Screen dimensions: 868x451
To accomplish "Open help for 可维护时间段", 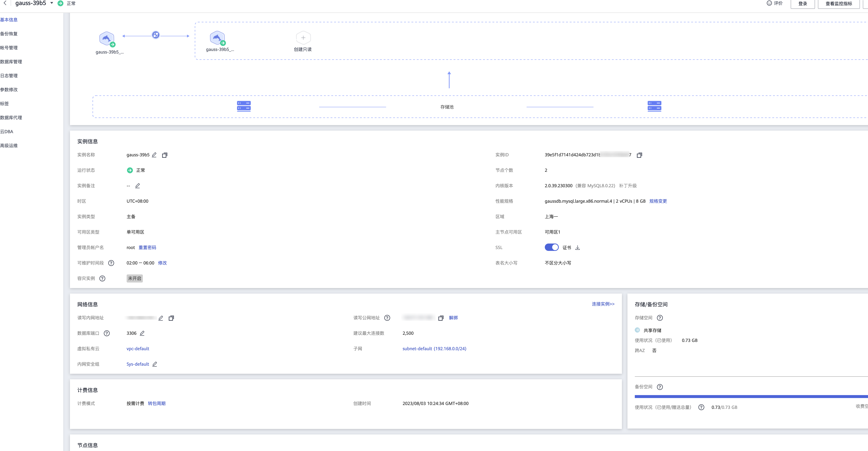I will (x=111, y=263).
